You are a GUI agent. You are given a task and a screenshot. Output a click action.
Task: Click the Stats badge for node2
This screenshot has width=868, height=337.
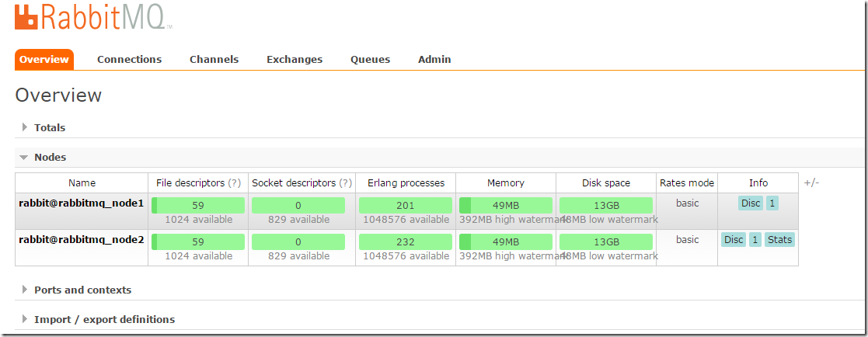(779, 240)
